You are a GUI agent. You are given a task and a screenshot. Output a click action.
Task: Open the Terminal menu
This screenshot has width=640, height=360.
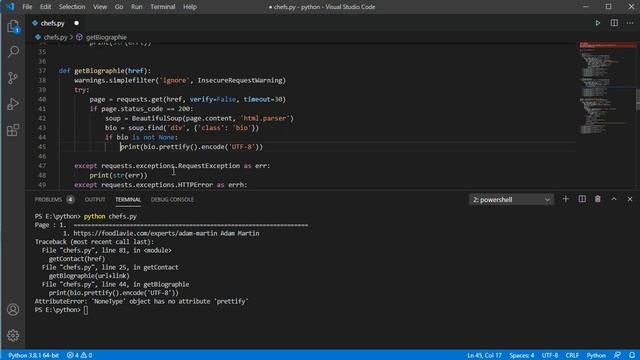162,7
